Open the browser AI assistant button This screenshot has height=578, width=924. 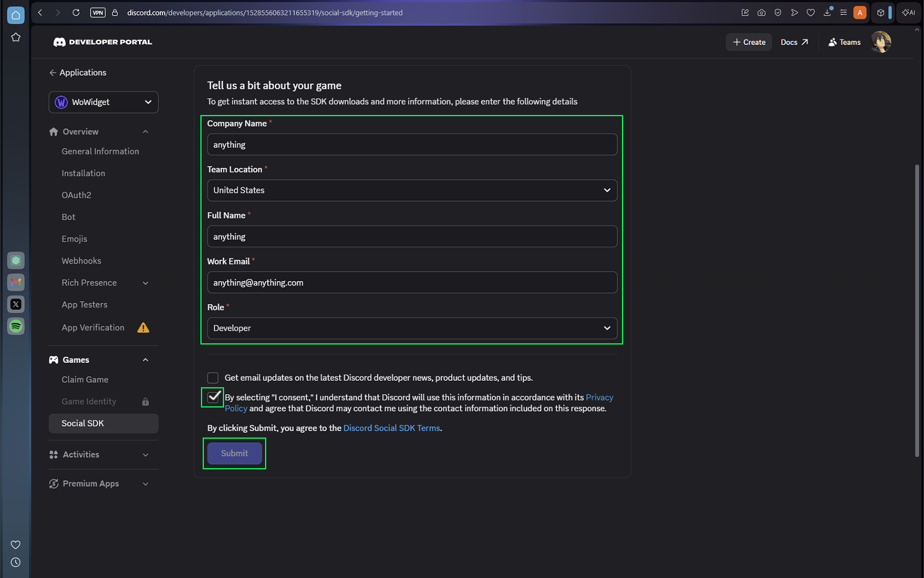click(x=908, y=12)
